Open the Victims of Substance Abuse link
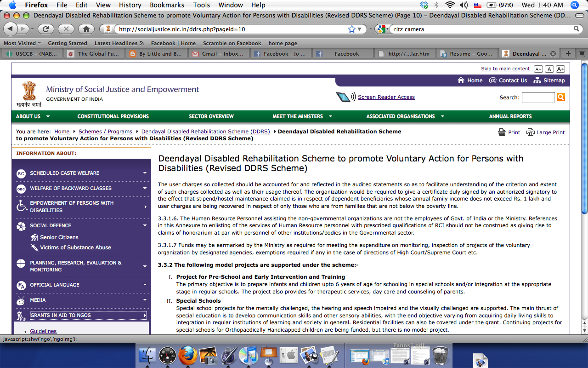Image resolution: width=588 pixels, height=368 pixels. point(75,247)
